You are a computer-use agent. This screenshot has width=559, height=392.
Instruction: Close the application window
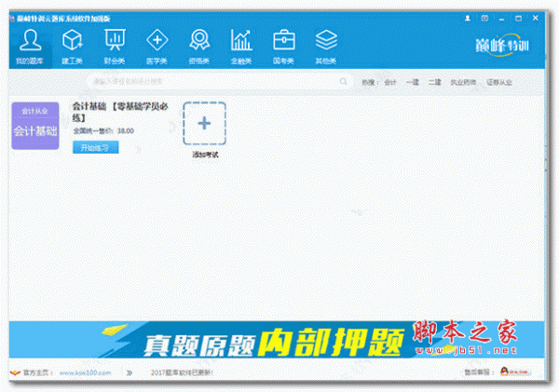coord(536,18)
